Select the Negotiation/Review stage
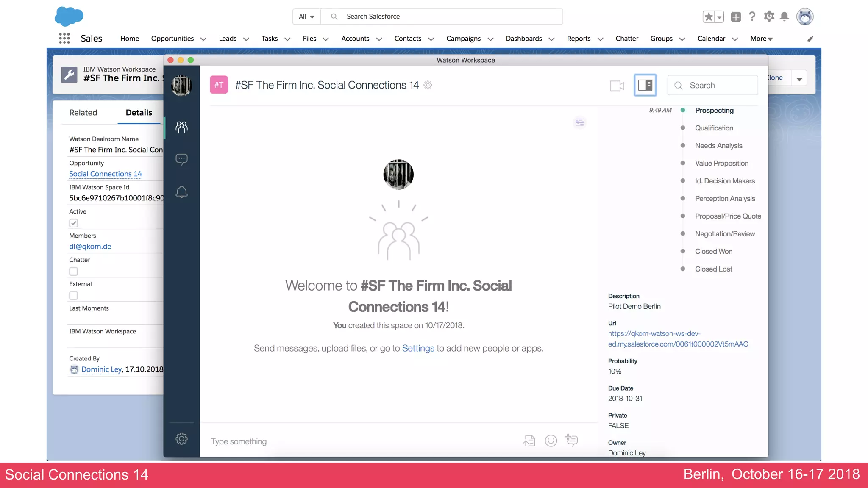The width and height of the screenshot is (868, 488). (725, 234)
